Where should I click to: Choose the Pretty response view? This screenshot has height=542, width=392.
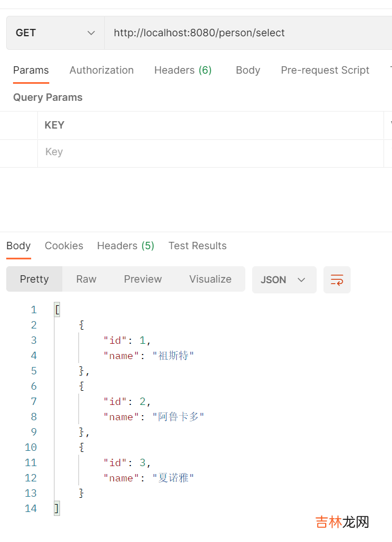click(x=34, y=279)
